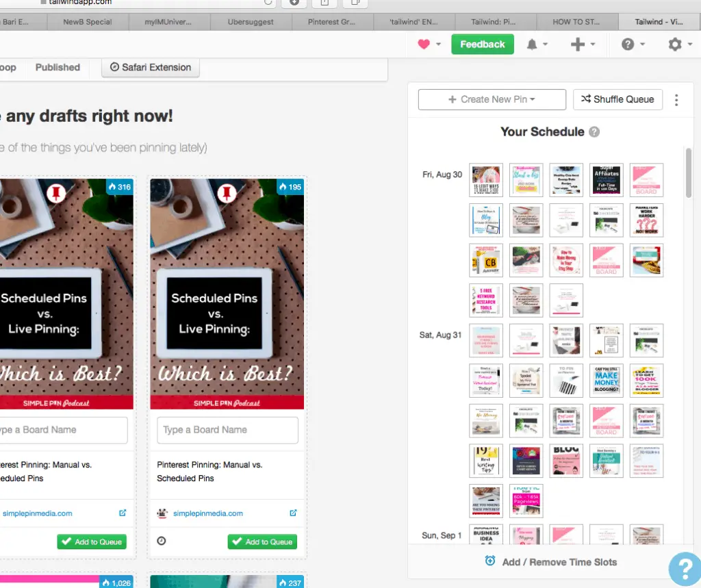This screenshot has width=701, height=588.
Task: Click the 5 Free Keyword Research Tools thumbnail
Action: click(x=486, y=301)
